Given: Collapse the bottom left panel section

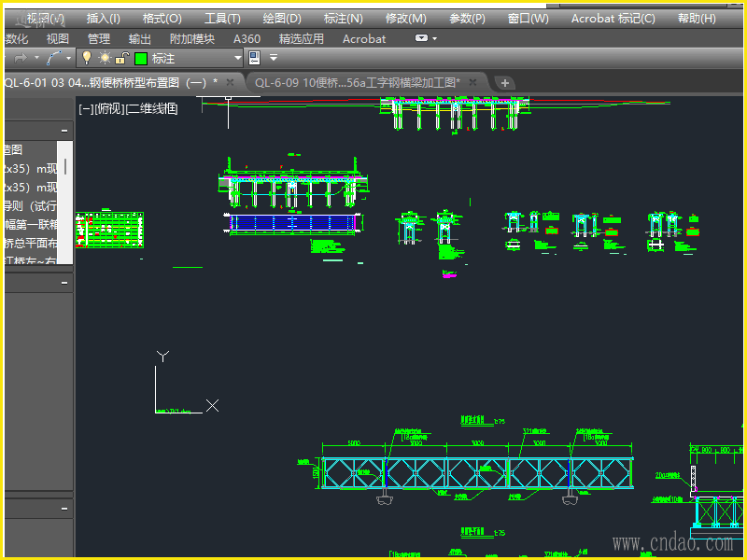Looking at the screenshot, I should [x=64, y=509].
